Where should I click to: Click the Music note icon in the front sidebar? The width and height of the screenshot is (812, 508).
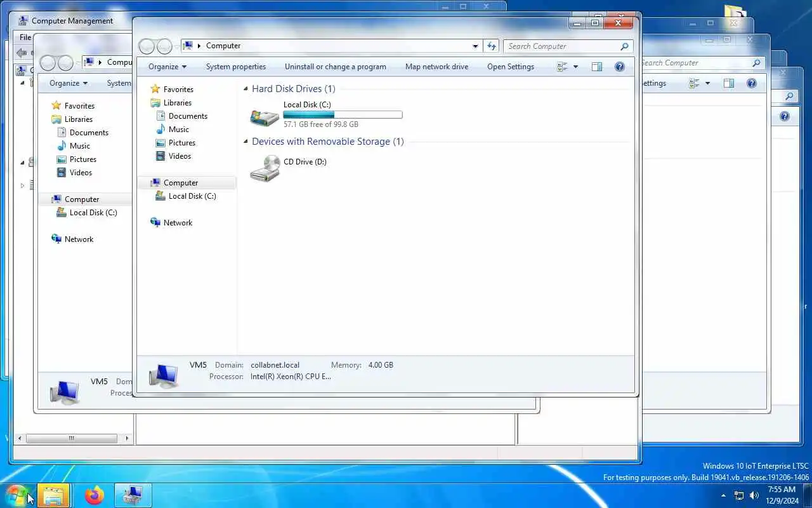[160, 130]
